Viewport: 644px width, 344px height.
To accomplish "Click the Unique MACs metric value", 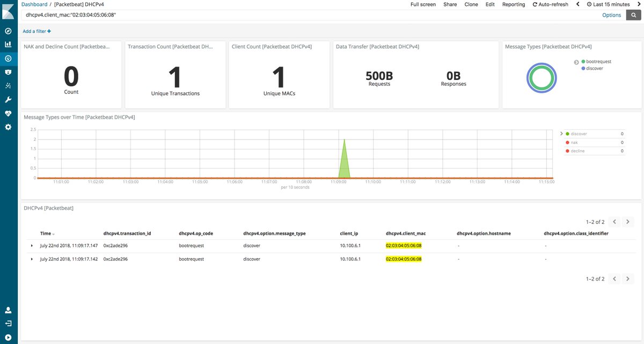I will pos(279,77).
